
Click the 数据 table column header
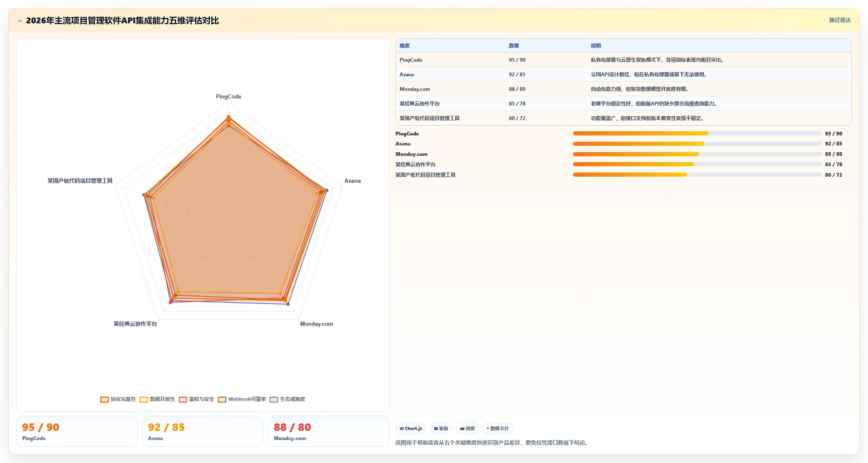(514, 46)
